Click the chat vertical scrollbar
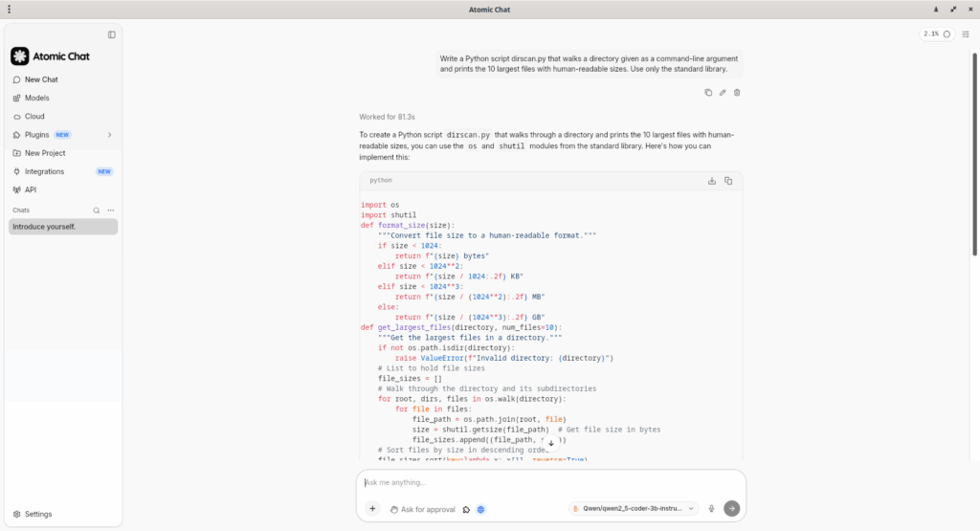 pos(974,154)
